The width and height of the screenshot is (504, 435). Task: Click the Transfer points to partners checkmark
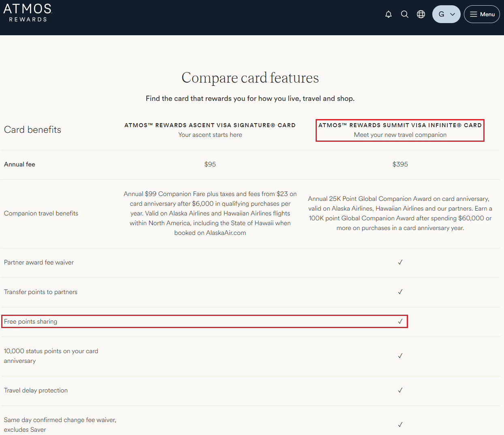[400, 292]
